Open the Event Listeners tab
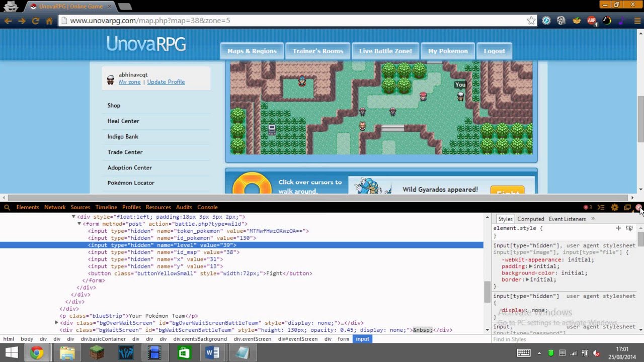Image resolution: width=644 pixels, height=362 pixels. [x=567, y=219]
